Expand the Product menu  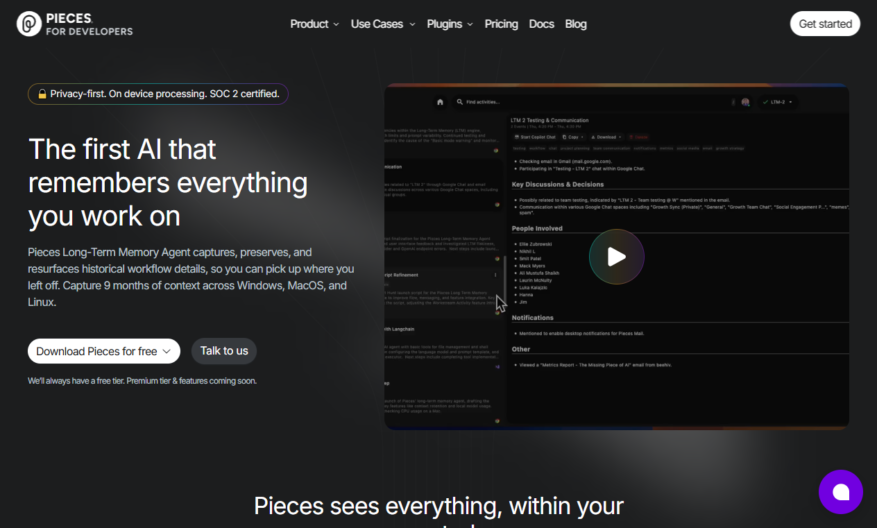point(314,24)
